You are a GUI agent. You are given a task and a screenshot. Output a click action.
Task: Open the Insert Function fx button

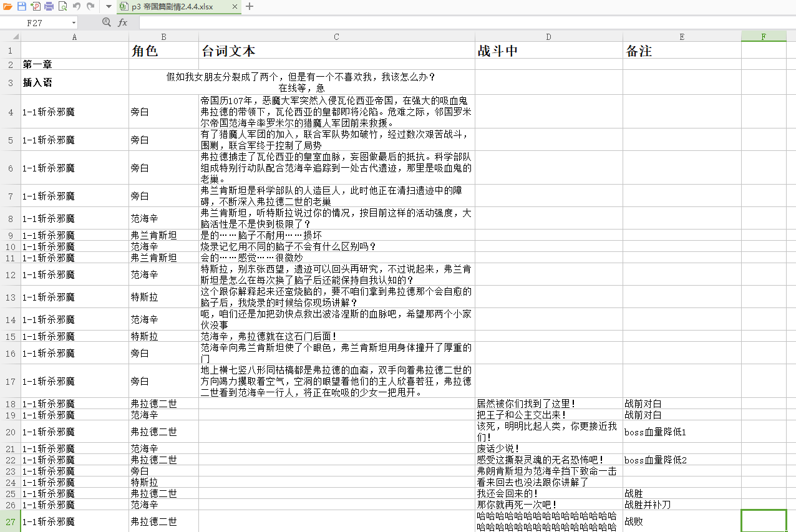[123, 22]
